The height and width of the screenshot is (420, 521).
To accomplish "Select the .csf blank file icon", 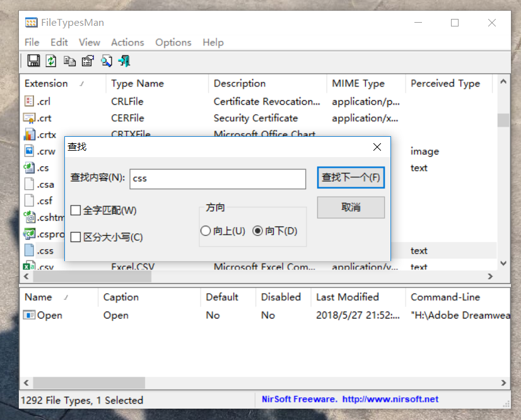I will tap(29, 201).
